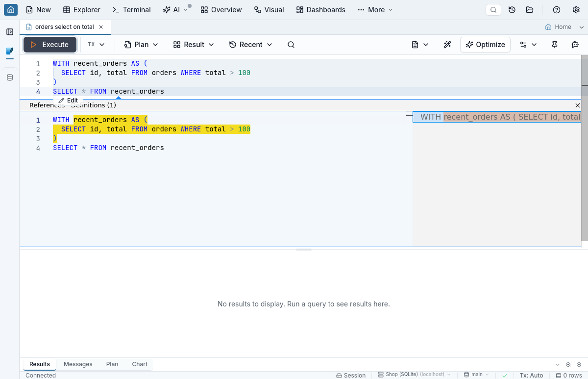Click the Optimize button

(x=485, y=45)
